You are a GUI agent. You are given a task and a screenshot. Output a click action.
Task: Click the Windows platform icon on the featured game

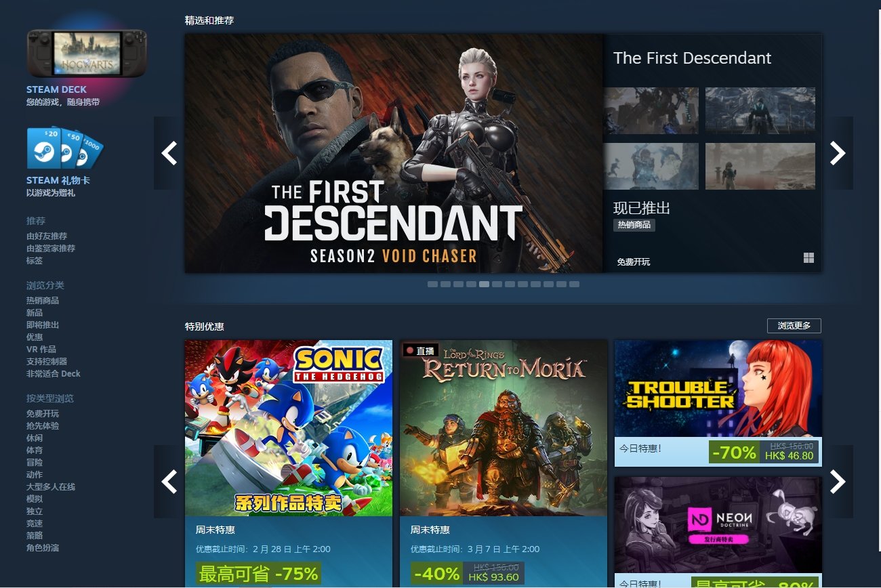tap(808, 258)
